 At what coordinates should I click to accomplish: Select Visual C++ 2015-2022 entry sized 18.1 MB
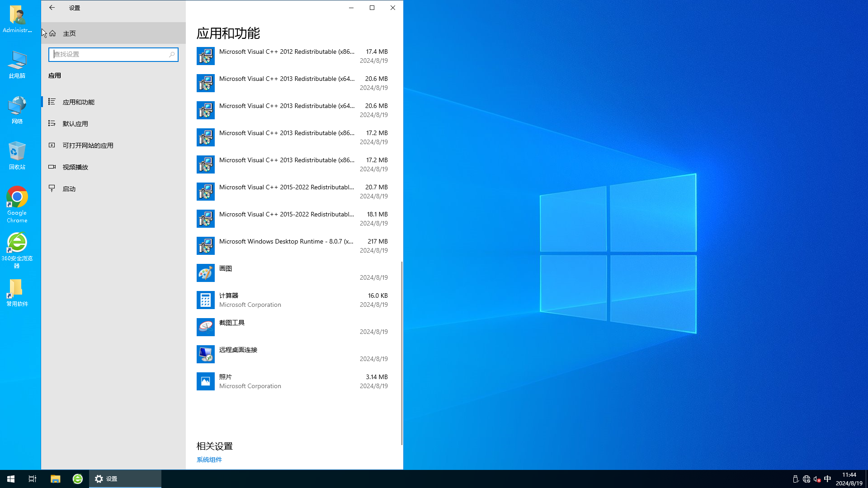click(292, 219)
